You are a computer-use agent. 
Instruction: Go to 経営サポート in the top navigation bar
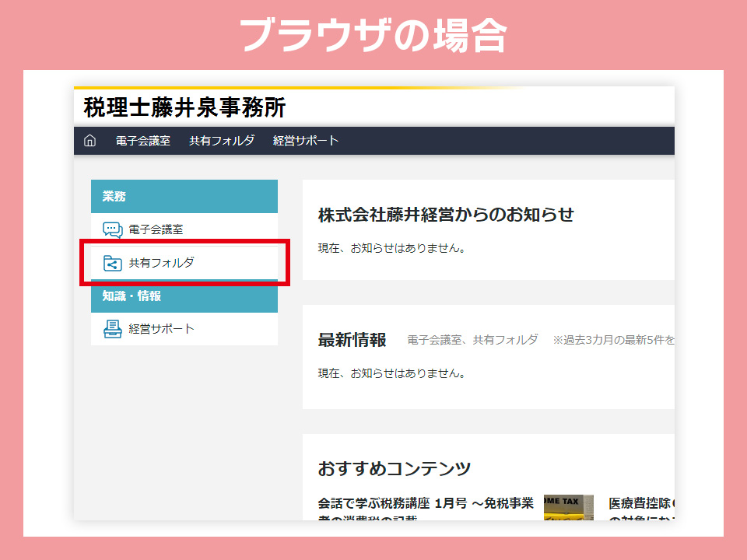[x=306, y=141]
